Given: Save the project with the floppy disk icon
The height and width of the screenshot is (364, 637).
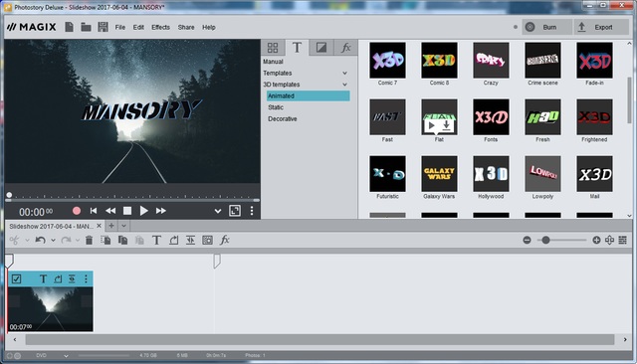Looking at the screenshot, I should point(103,27).
